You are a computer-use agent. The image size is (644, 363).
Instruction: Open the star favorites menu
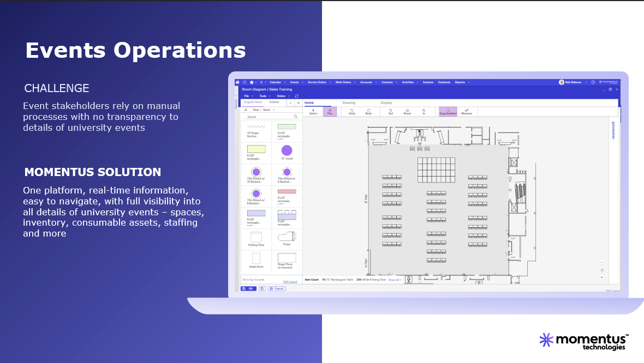(252, 82)
